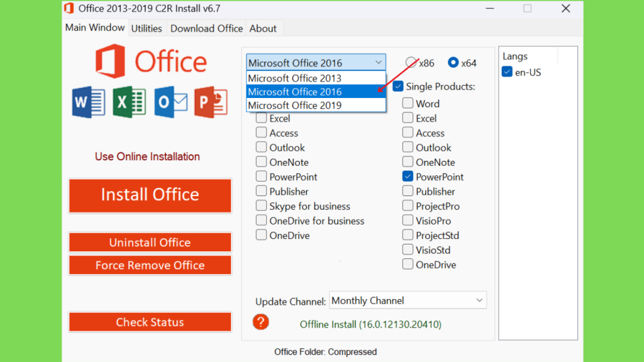This screenshot has height=362, width=644.
Task: Click Force Remove Office
Action: point(150,265)
